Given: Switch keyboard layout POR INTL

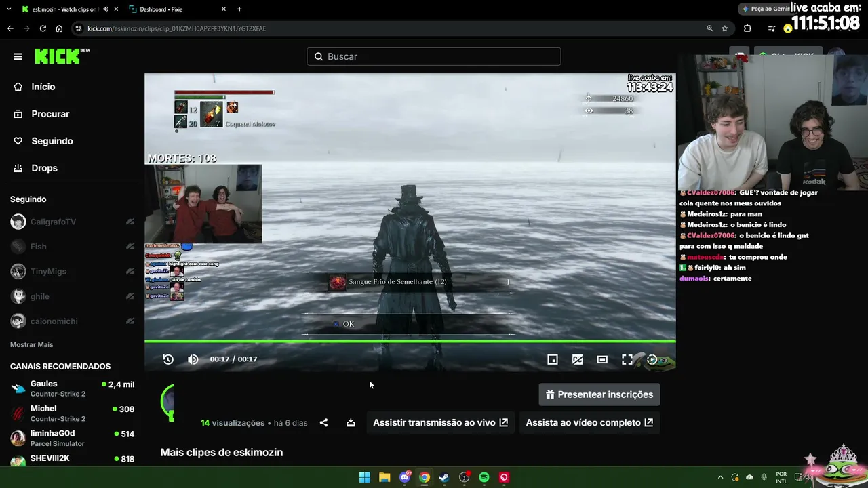Looking at the screenshot, I should pos(781,477).
